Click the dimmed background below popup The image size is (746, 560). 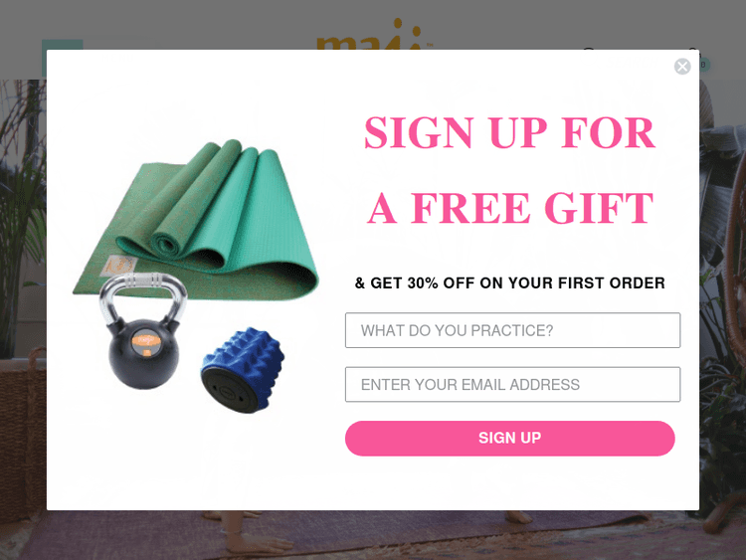pos(373,535)
